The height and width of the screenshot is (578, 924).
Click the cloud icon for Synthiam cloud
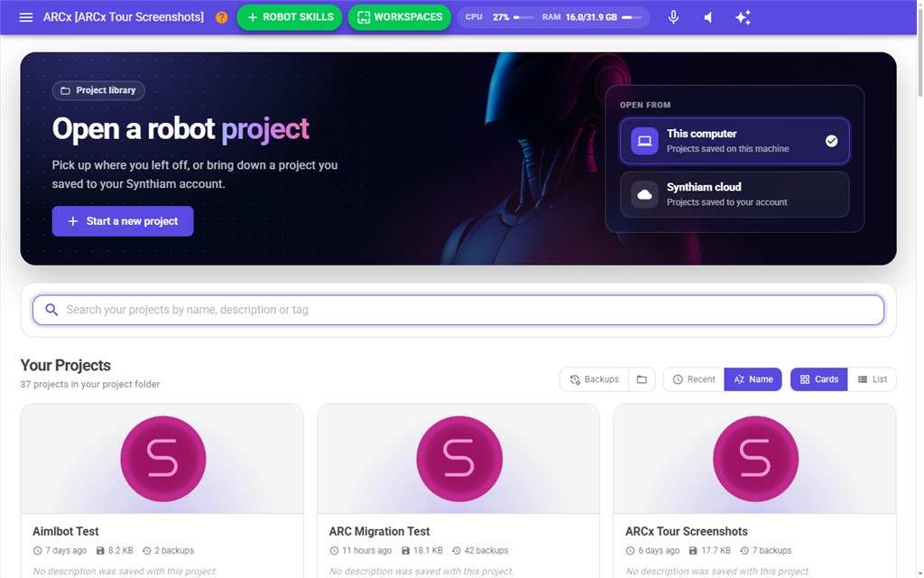pyautogui.click(x=644, y=195)
